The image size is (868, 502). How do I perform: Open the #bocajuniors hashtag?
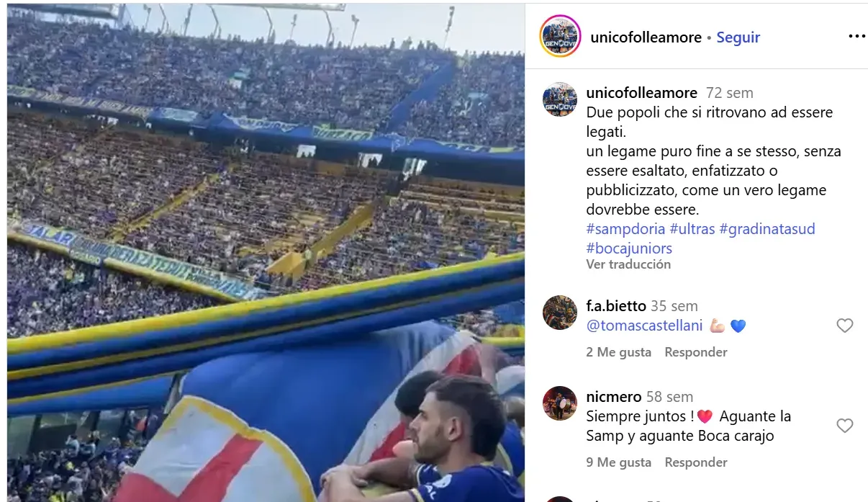pos(629,248)
